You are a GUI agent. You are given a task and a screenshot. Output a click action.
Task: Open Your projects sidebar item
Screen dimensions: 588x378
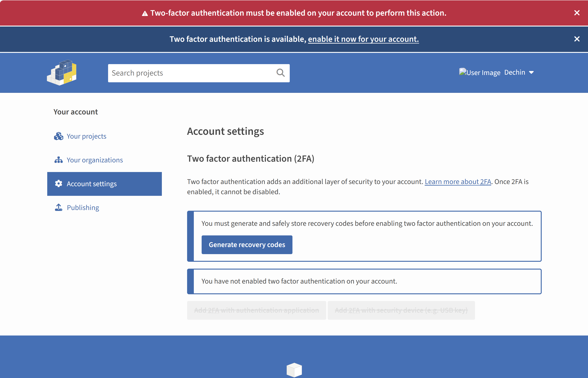(86, 136)
